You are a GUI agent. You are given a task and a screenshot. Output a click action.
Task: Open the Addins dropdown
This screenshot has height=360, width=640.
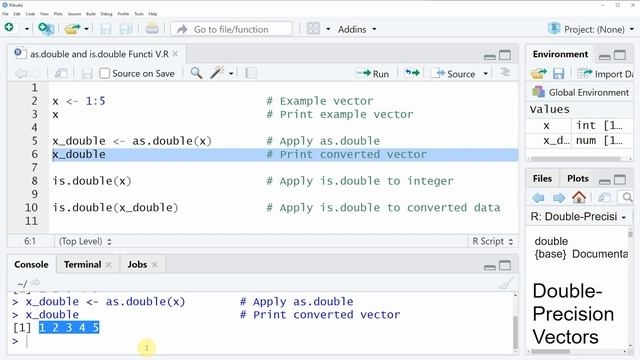(357, 29)
